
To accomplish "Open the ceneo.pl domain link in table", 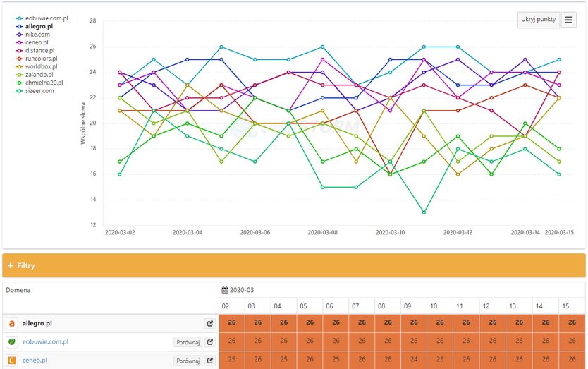I will (x=35, y=360).
